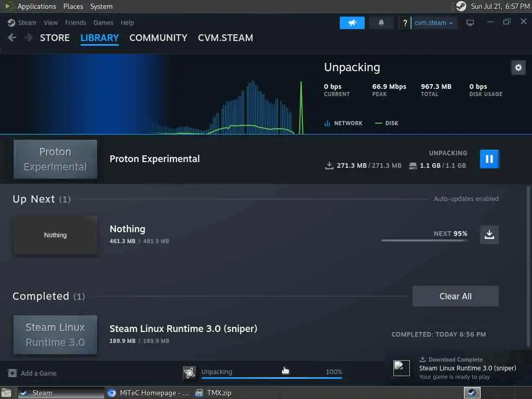Viewport: 532px width, 399px height.
Task: Switch to MiTeC Homepage taskbar window
Action: click(149, 393)
